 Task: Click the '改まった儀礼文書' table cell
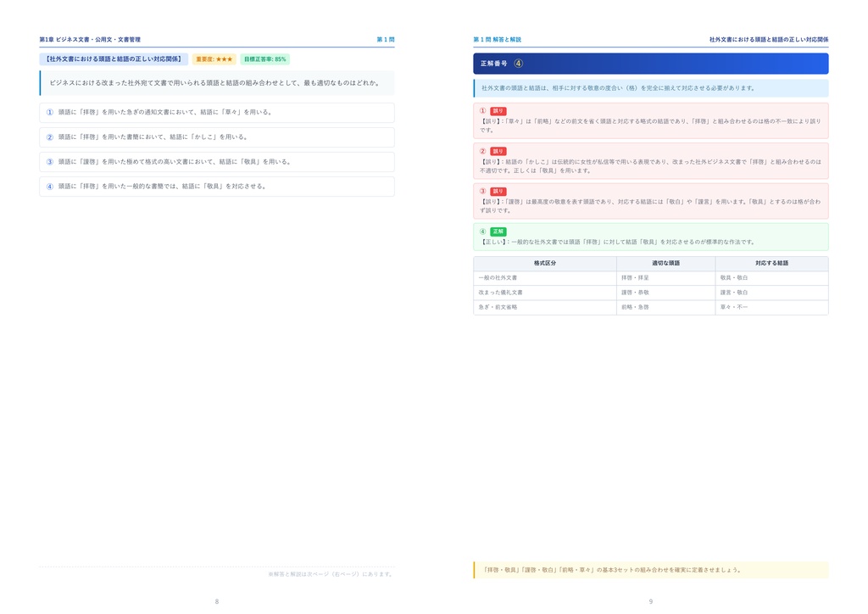(x=545, y=293)
